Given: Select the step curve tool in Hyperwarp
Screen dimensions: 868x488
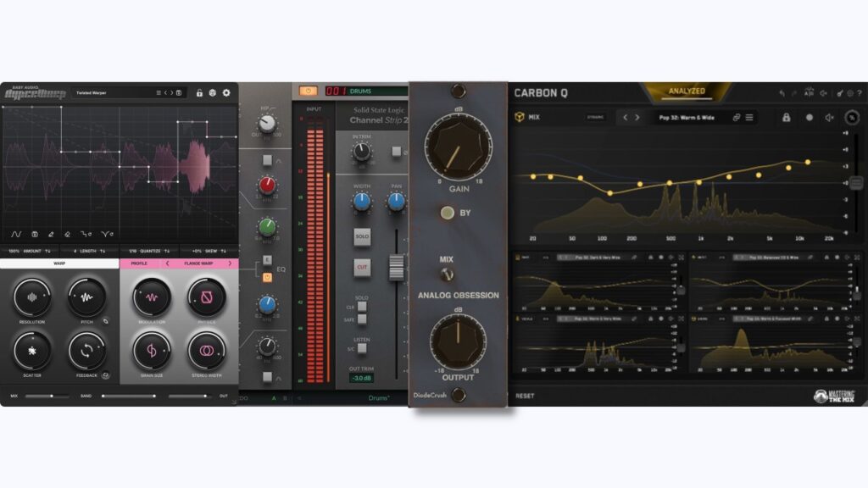Looking at the screenshot, I should pyautogui.click(x=86, y=235).
